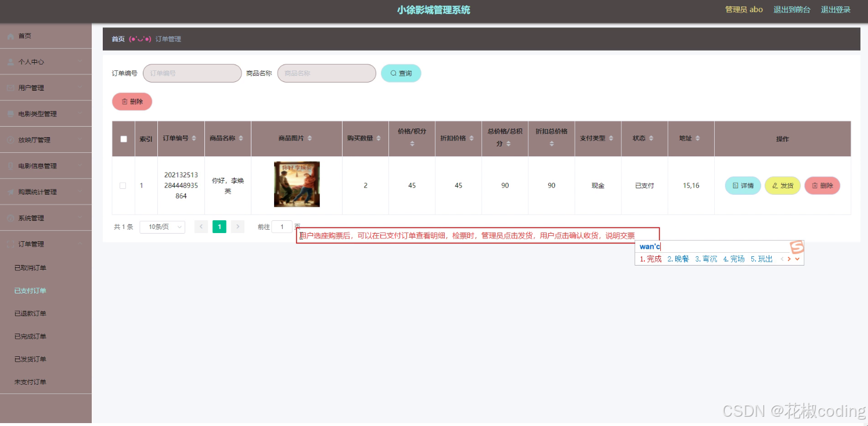The width and height of the screenshot is (868, 426).
Task: Click the 删除 button above the table
Action: tap(132, 102)
